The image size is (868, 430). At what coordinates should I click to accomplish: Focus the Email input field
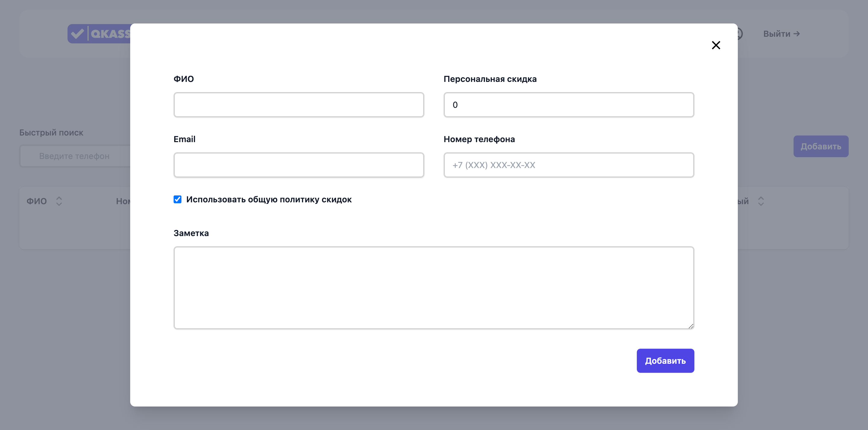coord(299,165)
